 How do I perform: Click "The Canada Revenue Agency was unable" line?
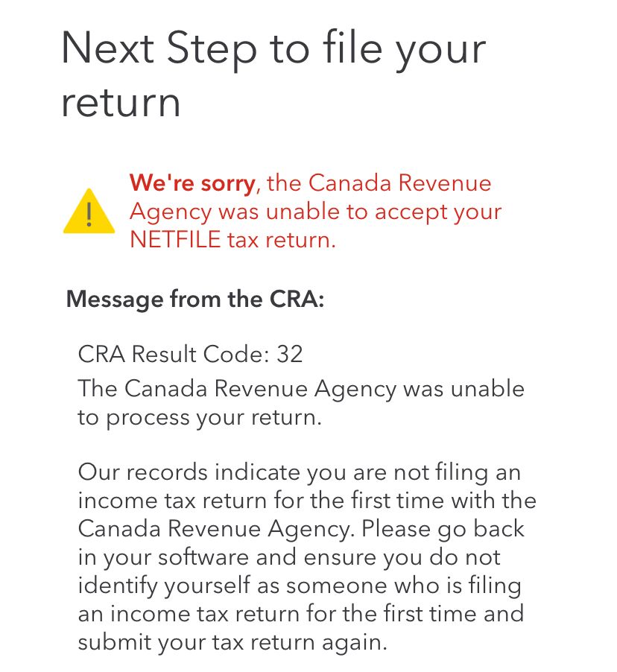point(301,389)
